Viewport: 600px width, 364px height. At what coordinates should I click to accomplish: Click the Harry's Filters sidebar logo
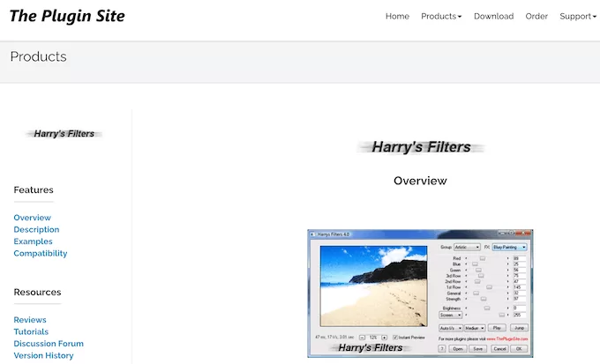(64, 134)
